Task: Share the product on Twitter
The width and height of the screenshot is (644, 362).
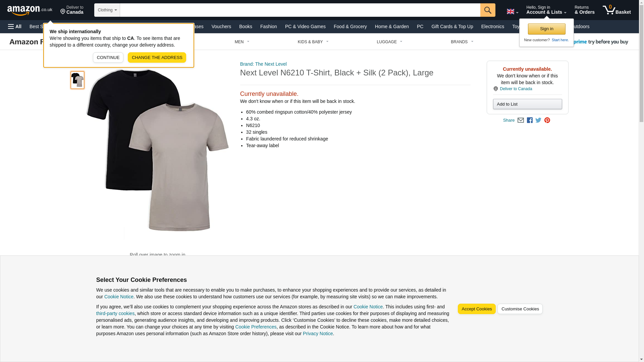Action: pyautogui.click(x=538, y=120)
